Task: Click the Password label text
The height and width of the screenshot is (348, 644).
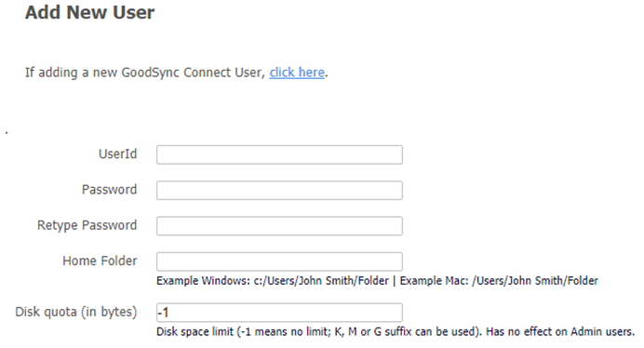Action: click(109, 190)
